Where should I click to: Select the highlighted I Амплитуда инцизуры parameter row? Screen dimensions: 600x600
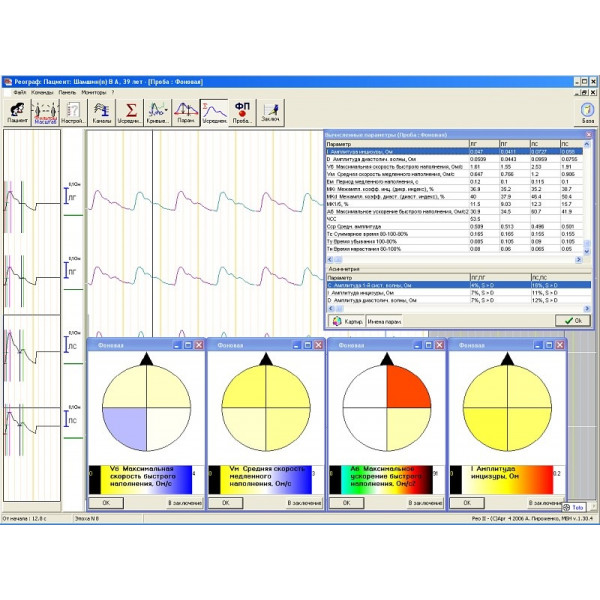454,152
